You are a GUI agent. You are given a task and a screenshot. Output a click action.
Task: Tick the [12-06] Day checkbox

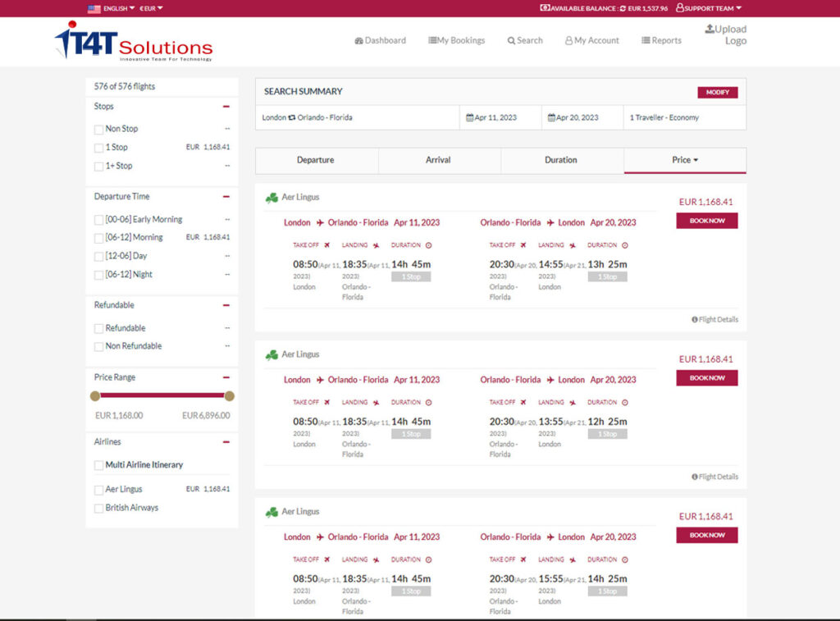[x=98, y=257]
